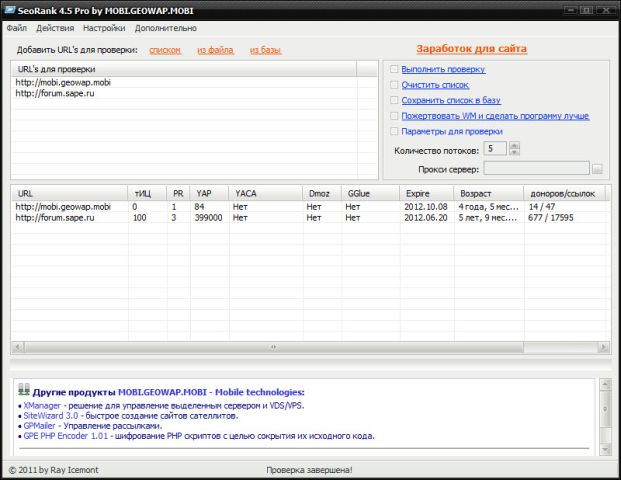The width and height of the screenshot is (621, 480).
Task: Select the forum.sape.ru row in results
Action: [x=60, y=217]
